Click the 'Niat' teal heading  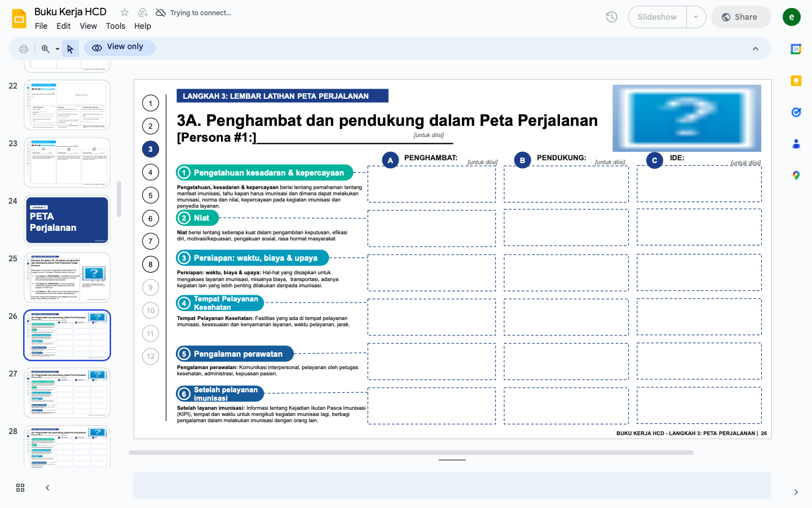[197, 218]
